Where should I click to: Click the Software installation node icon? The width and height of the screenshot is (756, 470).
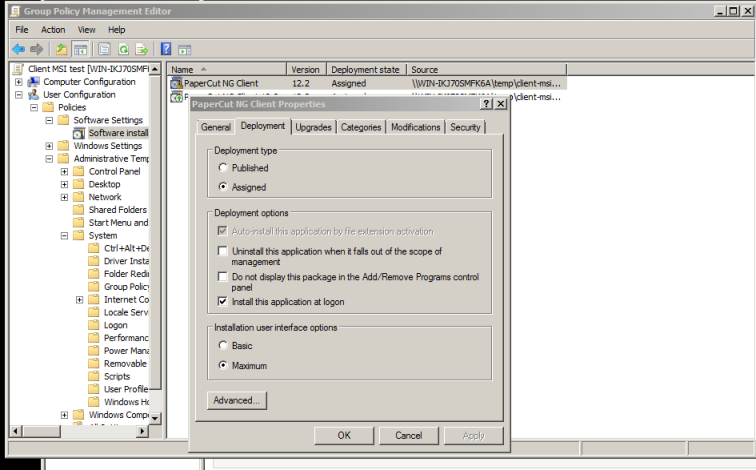[x=79, y=133]
